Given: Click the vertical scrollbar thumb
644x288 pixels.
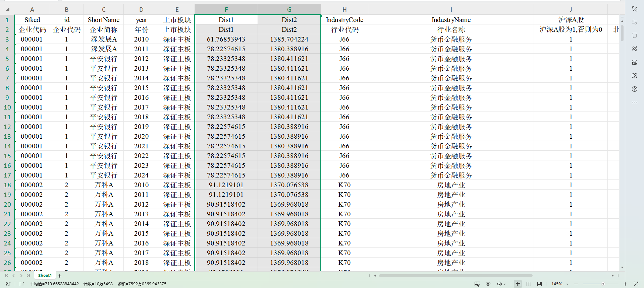Looking at the screenshot, I should click(x=622, y=32).
